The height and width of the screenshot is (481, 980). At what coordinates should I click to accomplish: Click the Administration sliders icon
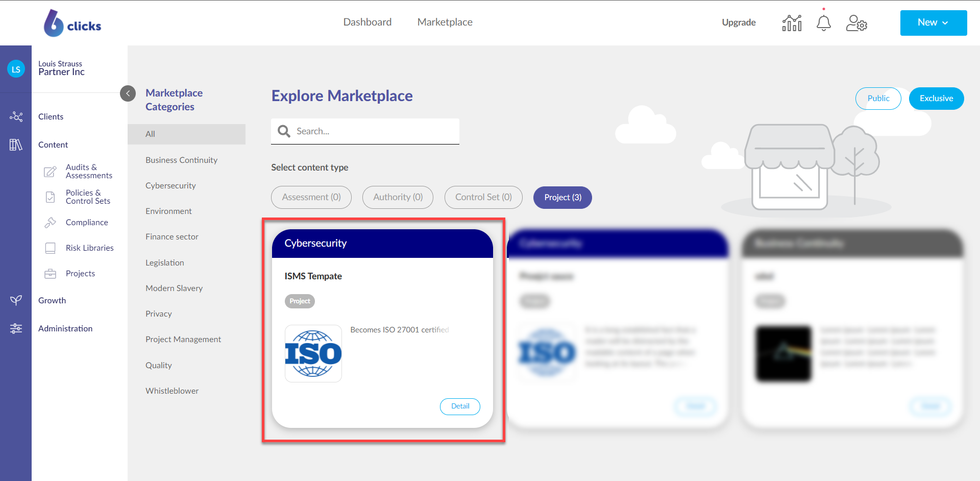[x=16, y=328]
